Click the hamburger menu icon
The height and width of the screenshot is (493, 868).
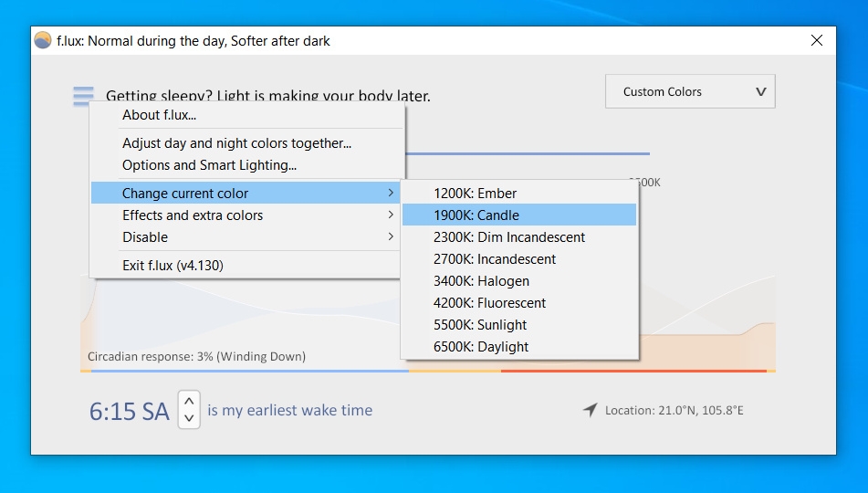tap(84, 96)
